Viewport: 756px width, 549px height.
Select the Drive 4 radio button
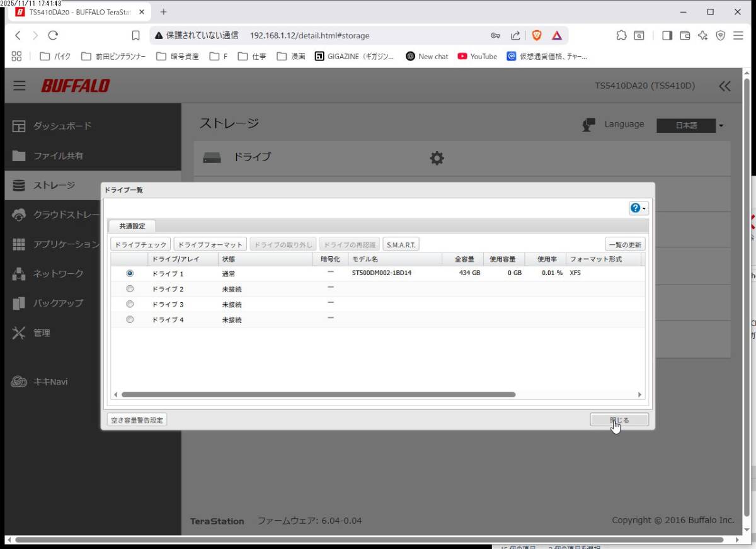[130, 319]
